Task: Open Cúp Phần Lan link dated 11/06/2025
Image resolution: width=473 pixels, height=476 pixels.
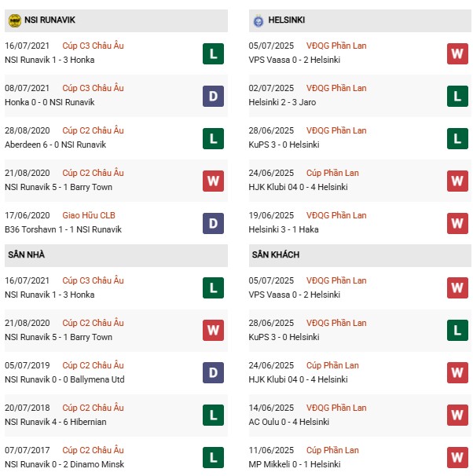Action: 334,450
